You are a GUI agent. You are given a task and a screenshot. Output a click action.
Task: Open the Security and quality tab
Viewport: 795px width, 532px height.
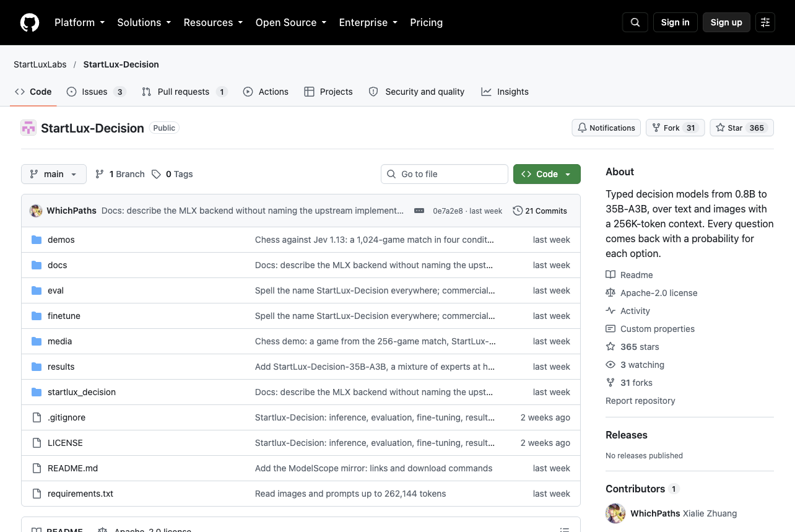(x=417, y=92)
